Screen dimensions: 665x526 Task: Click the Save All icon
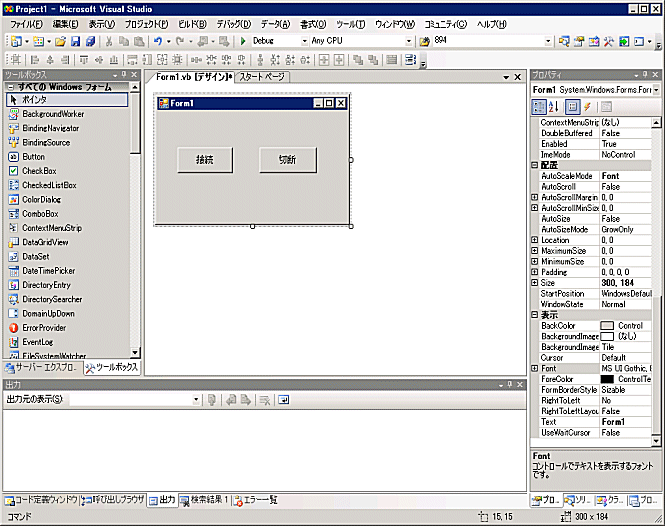(90, 41)
